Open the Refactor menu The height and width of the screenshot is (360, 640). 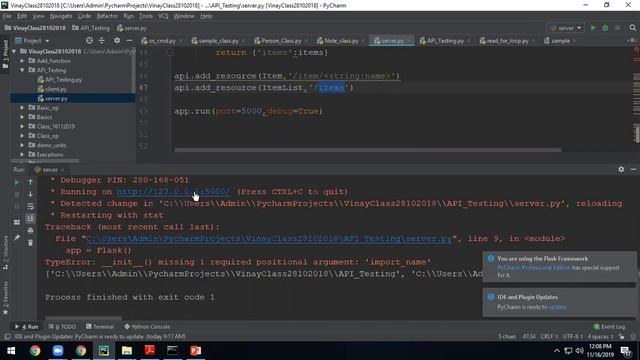tap(107, 16)
